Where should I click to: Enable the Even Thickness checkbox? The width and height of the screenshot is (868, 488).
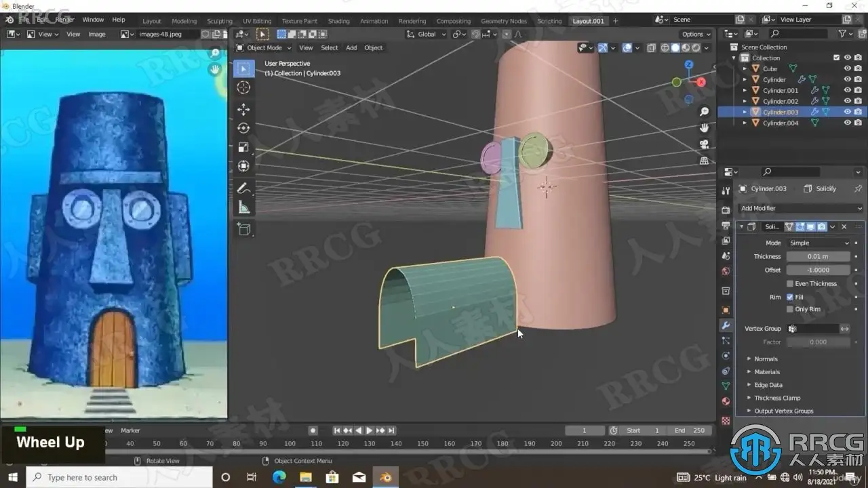tap(790, 283)
